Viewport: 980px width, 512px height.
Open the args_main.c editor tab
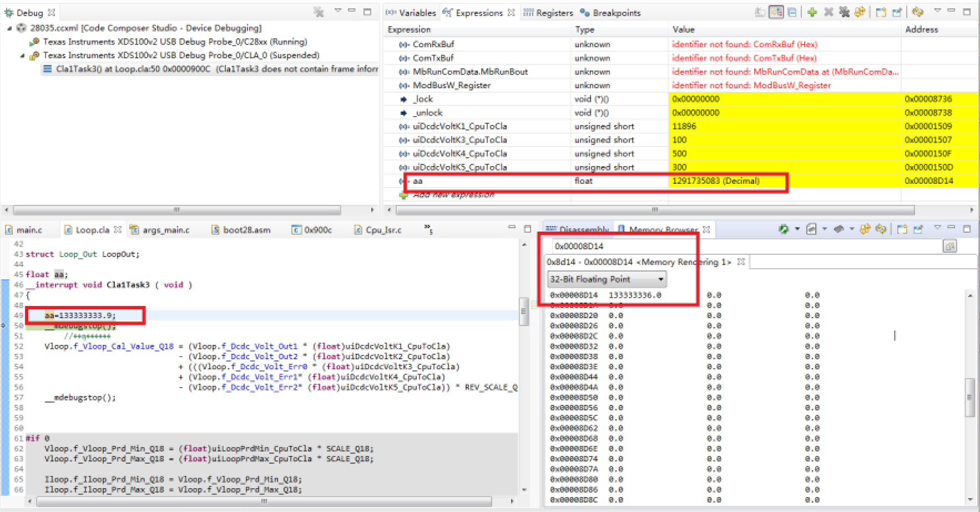pyautogui.click(x=160, y=230)
